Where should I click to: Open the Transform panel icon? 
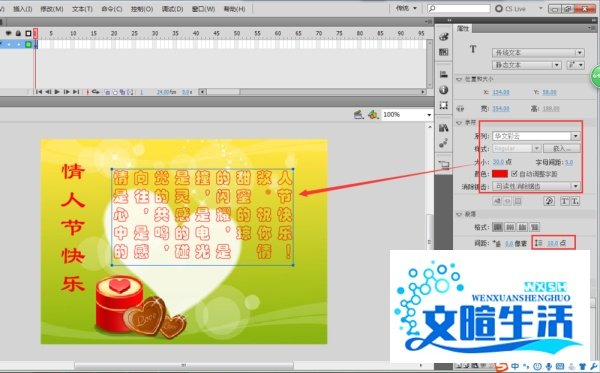tap(443, 105)
